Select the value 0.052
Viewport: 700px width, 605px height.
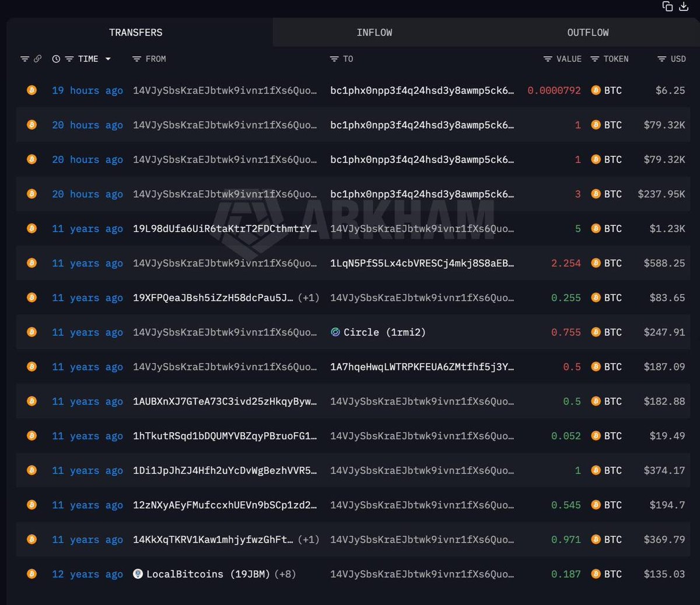[566, 436]
